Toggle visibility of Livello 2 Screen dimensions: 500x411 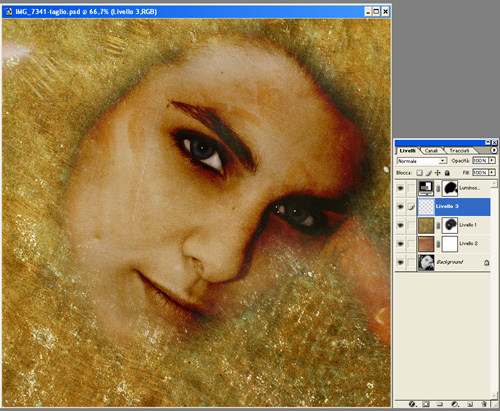400,244
